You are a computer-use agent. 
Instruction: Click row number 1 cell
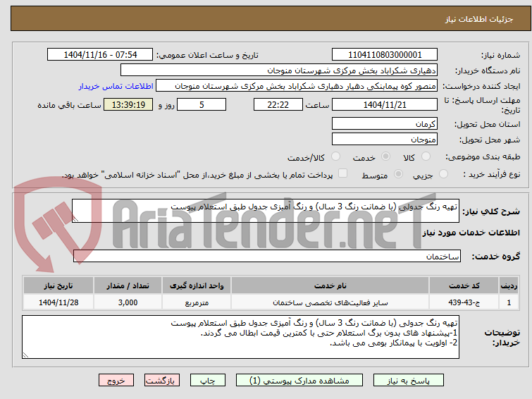(509, 302)
